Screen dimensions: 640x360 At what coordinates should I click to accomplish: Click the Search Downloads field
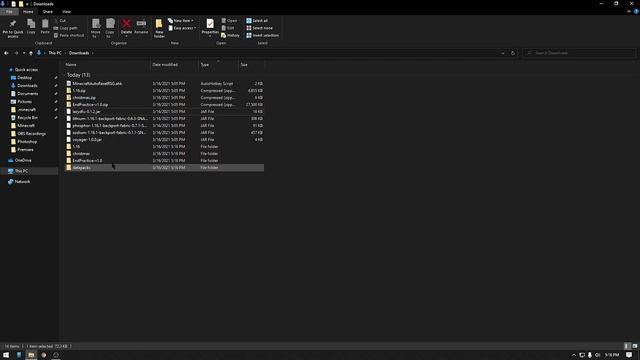(x=580, y=53)
